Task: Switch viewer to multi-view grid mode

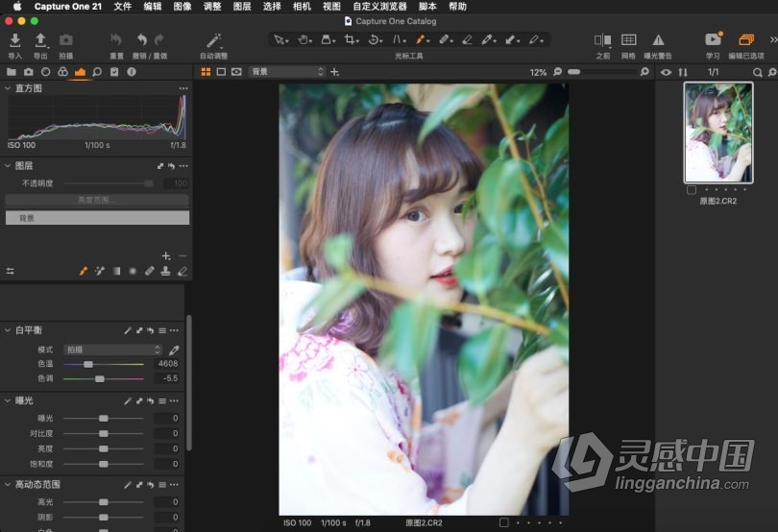Action: 206,72
